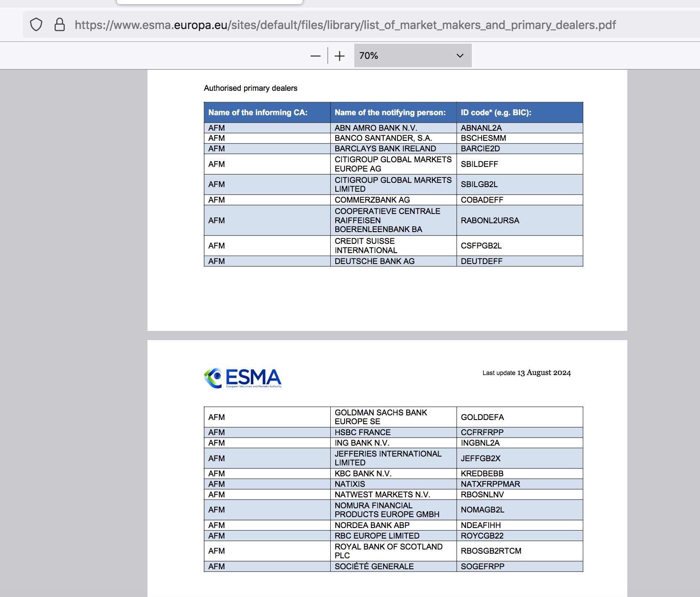The width and height of the screenshot is (700, 597).
Task: Click the tracking protection shield icon
Action: pyautogui.click(x=36, y=25)
